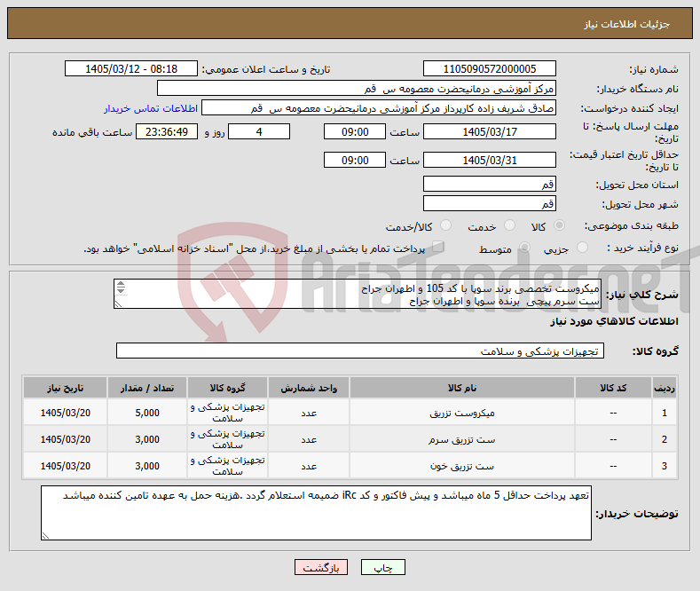Click quantity 5,000 in row 1
The height and width of the screenshot is (591, 700).
click(147, 413)
